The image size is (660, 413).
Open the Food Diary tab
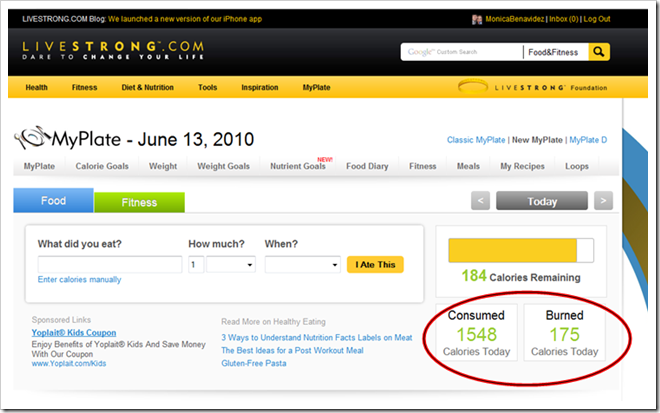367,166
